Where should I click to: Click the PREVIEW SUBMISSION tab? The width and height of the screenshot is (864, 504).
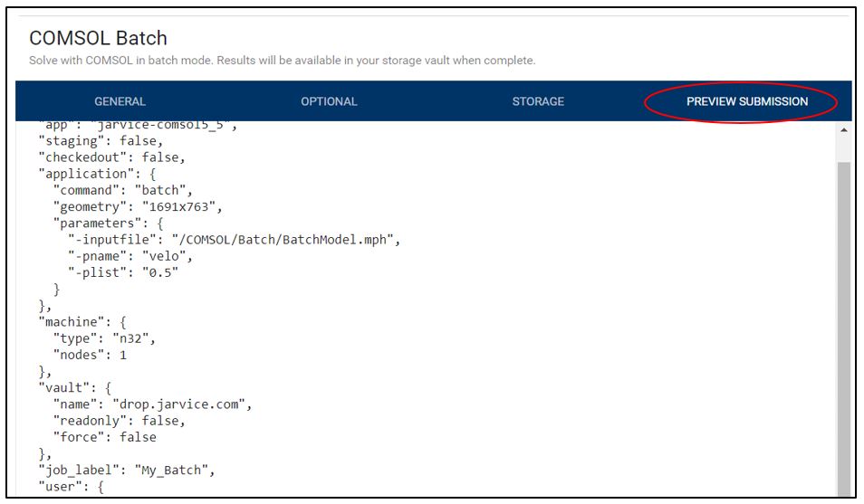pos(746,101)
